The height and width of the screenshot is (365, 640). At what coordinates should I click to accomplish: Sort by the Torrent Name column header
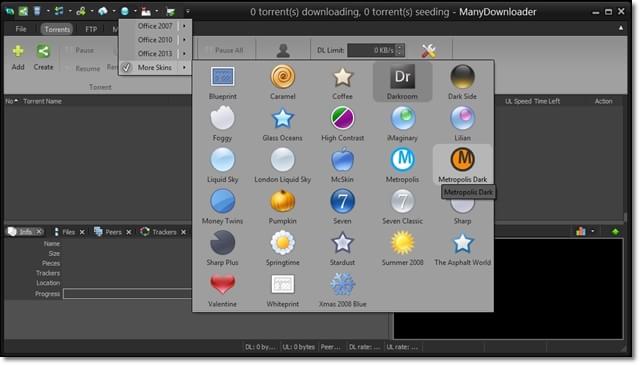pyautogui.click(x=42, y=101)
